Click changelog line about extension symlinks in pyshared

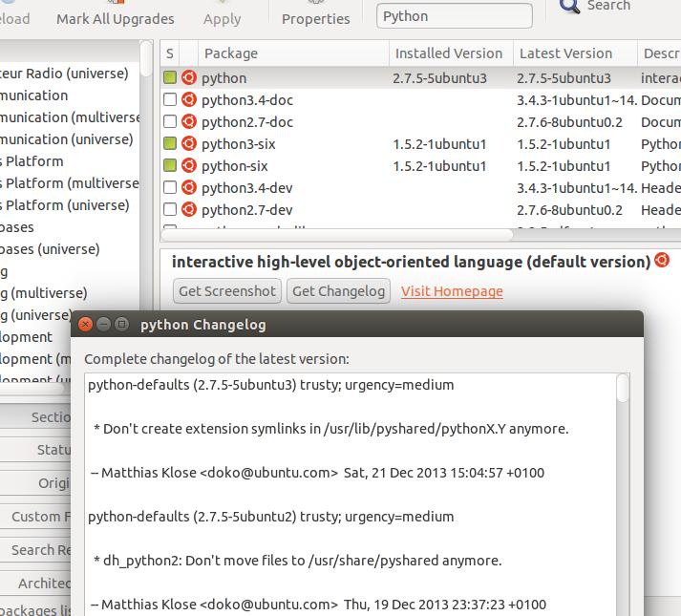[x=330, y=429]
